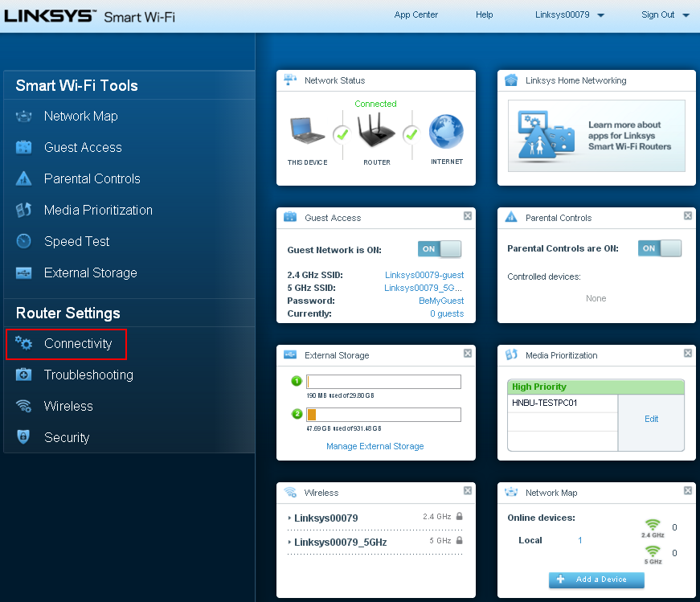Click the Router image in Network Status
The width and height of the screenshot is (700, 602).
[376, 130]
